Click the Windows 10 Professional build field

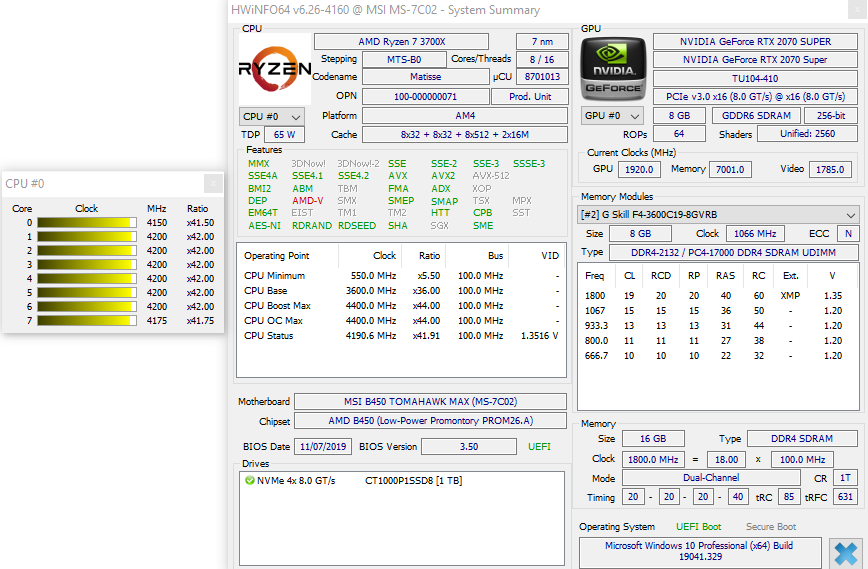point(700,551)
